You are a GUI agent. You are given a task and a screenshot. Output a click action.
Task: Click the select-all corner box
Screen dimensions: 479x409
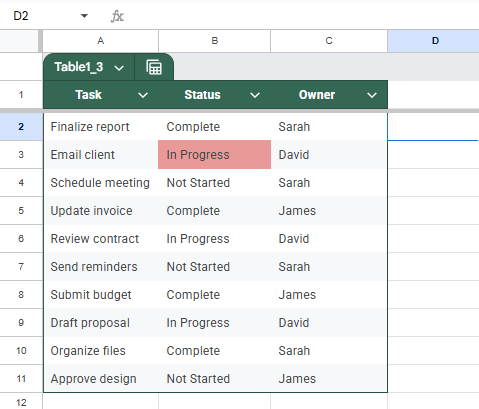[19, 41]
